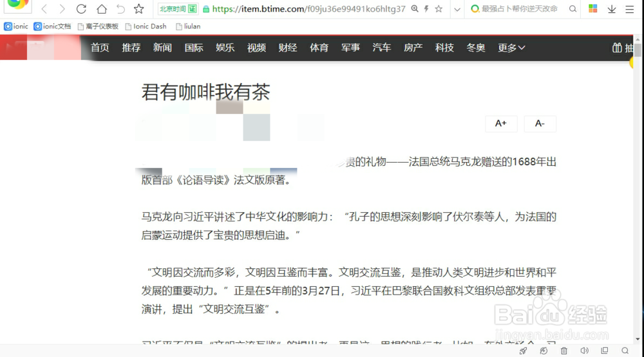This screenshot has height=357, width=644.
Task: Open the 离子仪表板 bookmark
Action: pos(98,26)
